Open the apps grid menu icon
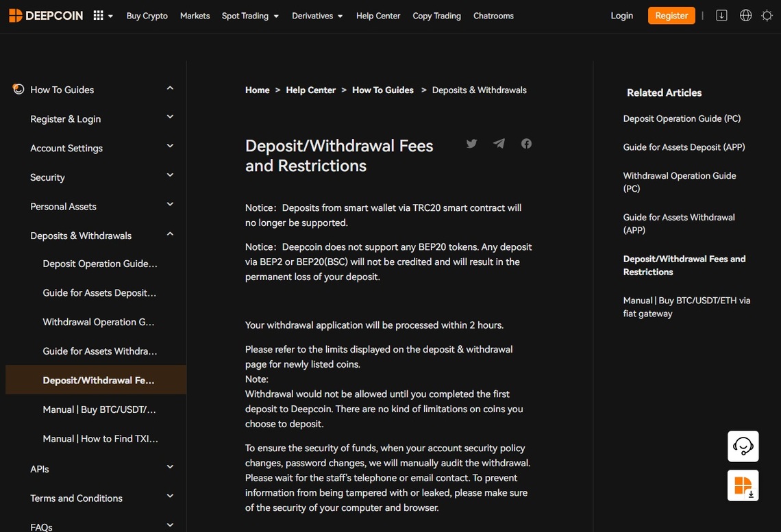 click(x=99, y=16)
